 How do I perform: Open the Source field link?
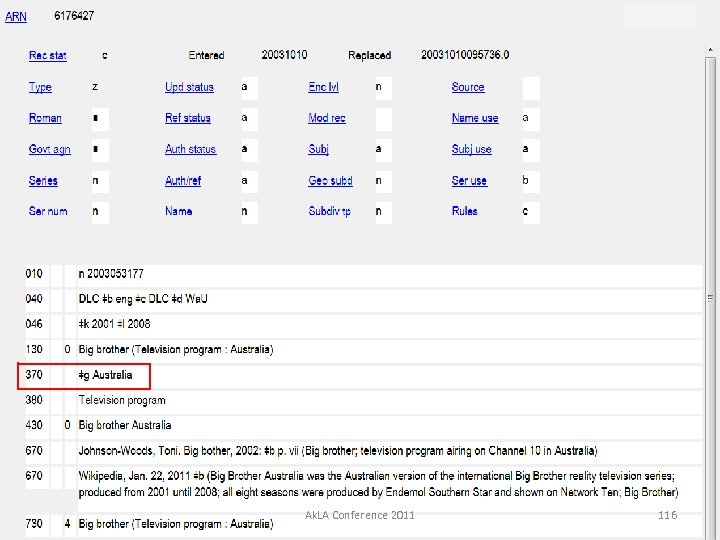tap(468, 88)
